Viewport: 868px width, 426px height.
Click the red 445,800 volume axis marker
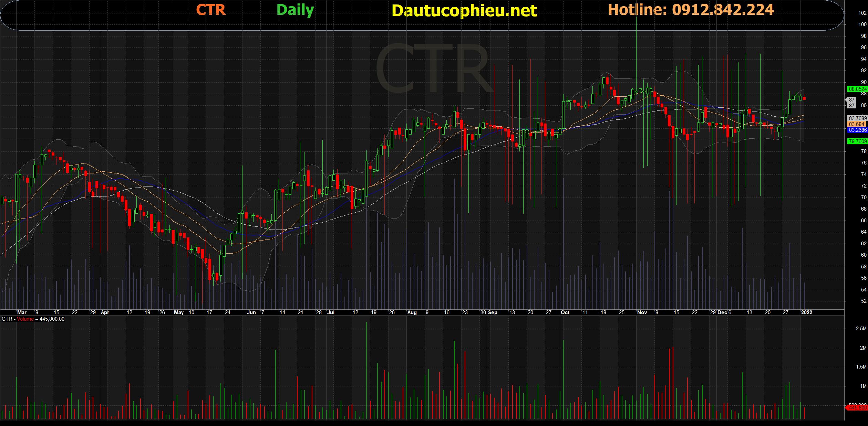pos(857,408)
